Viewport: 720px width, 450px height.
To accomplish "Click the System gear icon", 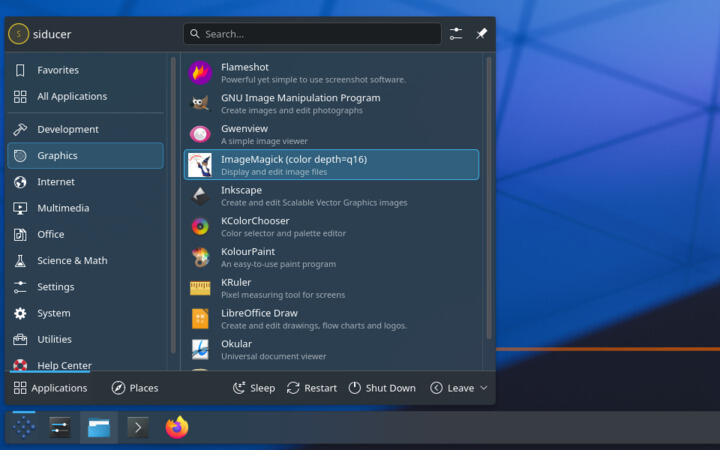I will coord(20,313).
